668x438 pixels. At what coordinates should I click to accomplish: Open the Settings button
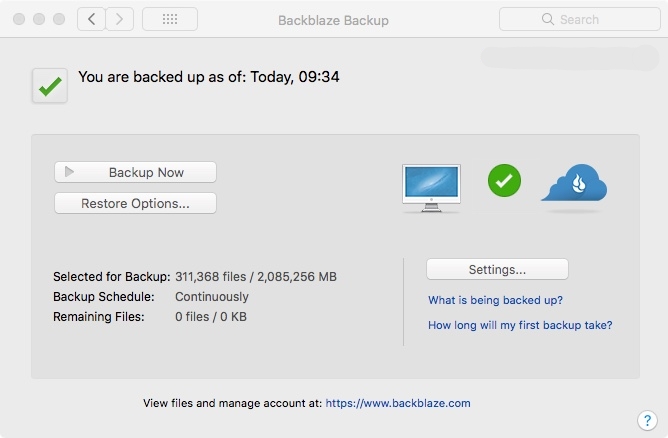tap(497, 269)
